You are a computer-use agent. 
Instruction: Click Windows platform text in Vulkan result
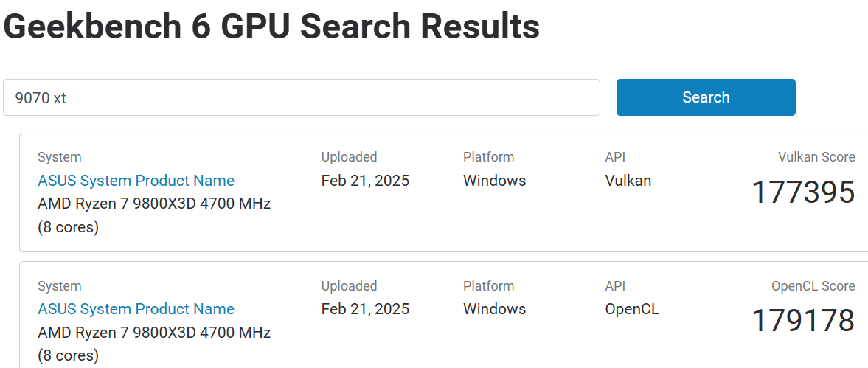pos(494,181)
